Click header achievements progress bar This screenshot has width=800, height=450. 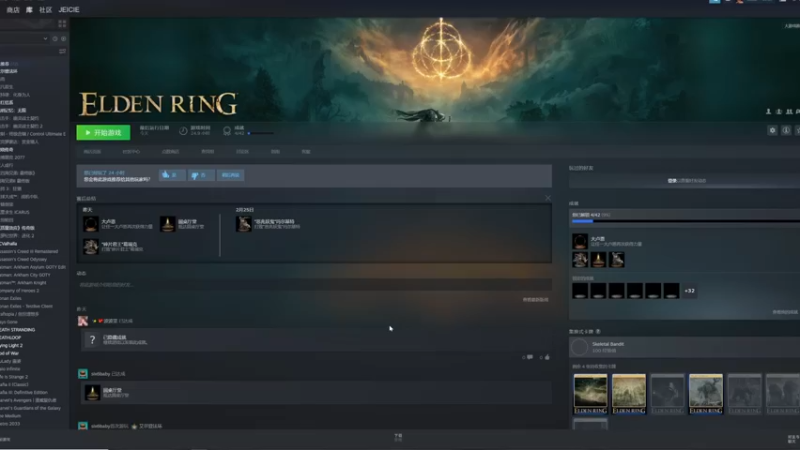tap(261, 134)
